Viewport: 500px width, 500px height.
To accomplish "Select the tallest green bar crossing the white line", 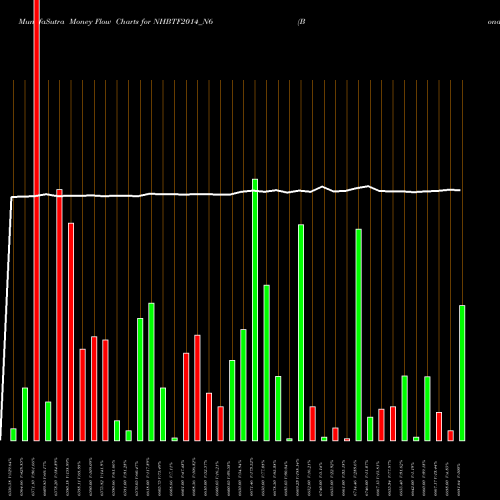I will click(255, 310).
